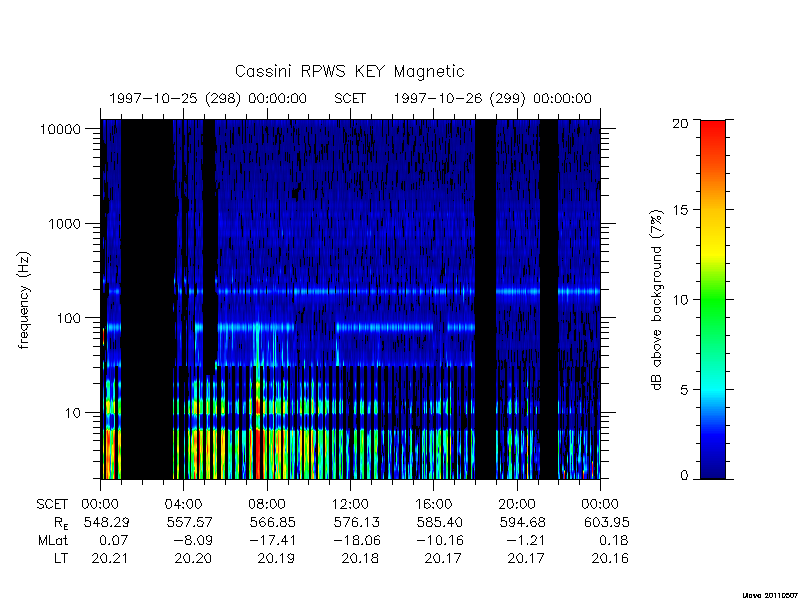
Task: Click the LT value '20.20'
Action: [193, 558]
